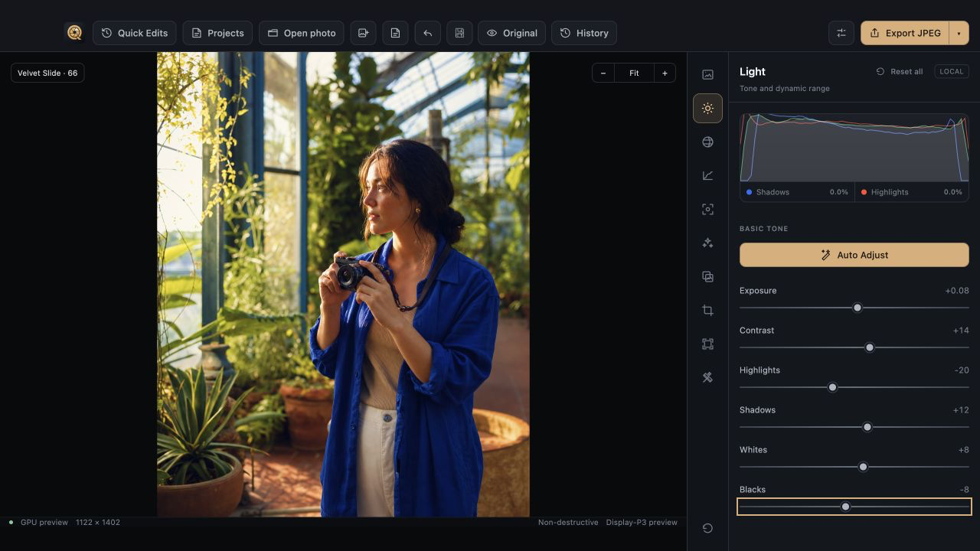Undo with the back arrow icon
Screen dimensions: 980x551
(x=427, y=33)
